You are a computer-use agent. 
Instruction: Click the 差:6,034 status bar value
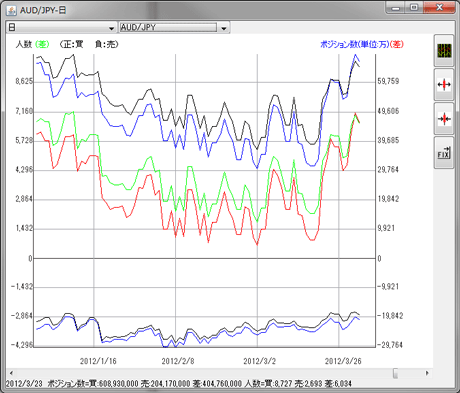338,384
